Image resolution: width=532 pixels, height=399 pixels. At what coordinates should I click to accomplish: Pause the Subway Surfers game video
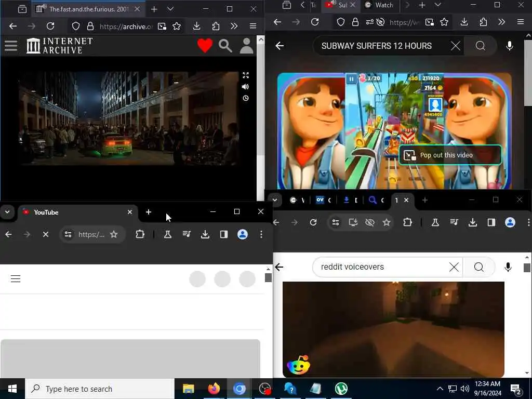(x=351, y=79)
